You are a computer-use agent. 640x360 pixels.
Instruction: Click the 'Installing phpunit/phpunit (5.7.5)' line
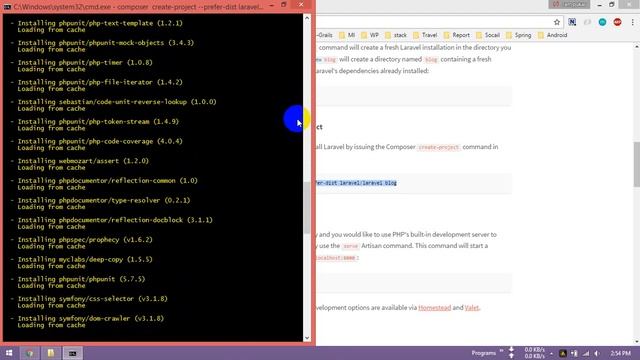[x=81, y=279]
